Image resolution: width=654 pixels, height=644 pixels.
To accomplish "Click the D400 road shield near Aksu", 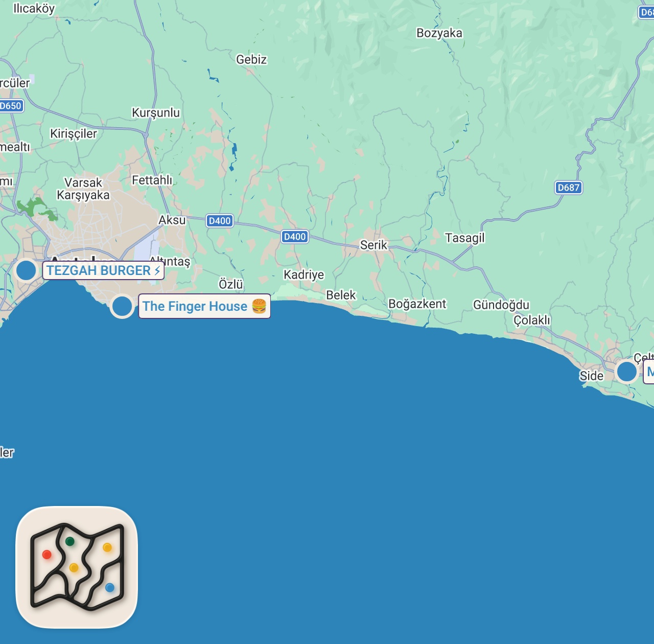I will tap(220, 221).
